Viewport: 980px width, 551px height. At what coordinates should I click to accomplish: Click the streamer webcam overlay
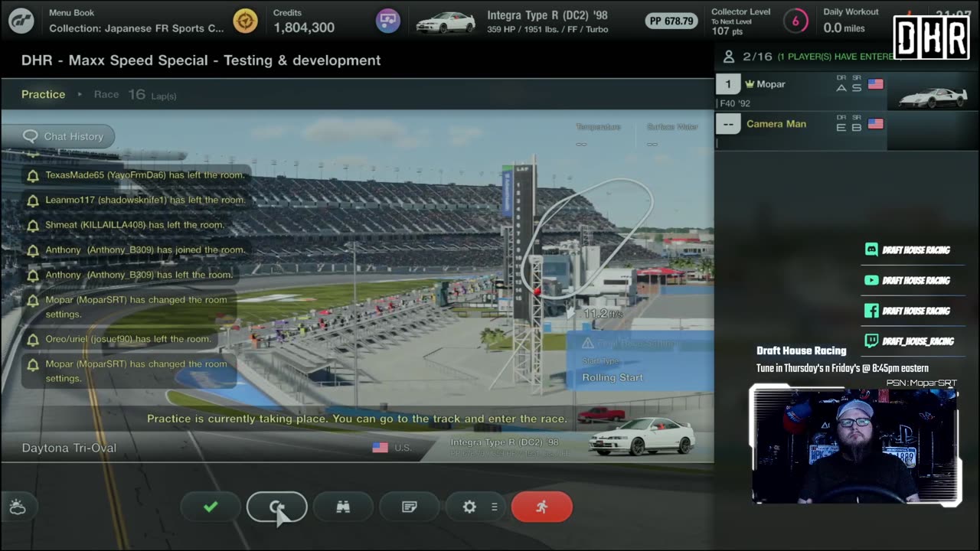click(854, 445)
